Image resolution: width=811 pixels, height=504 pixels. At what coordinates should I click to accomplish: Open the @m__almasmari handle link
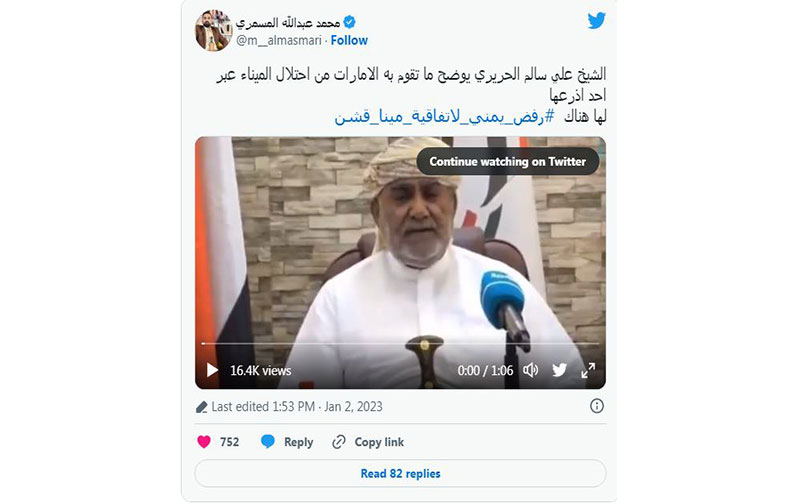(279, 40)
